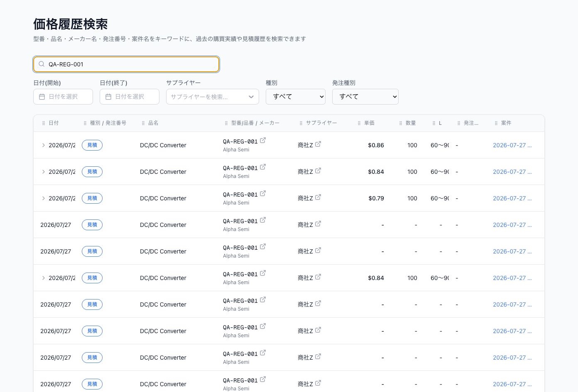
Task: Expand the row priced $0.86
Action: click(43, 145)
